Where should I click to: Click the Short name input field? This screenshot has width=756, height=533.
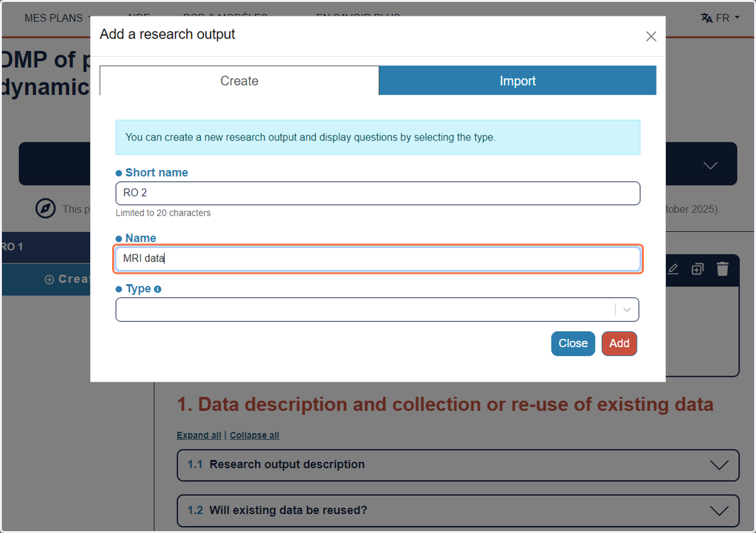point(378,193)
